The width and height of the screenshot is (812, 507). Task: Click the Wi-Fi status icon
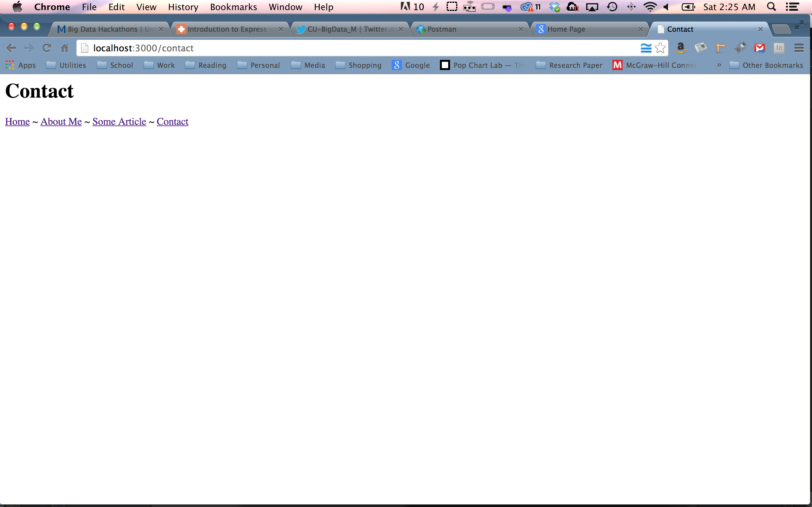(x=650, y=7)
